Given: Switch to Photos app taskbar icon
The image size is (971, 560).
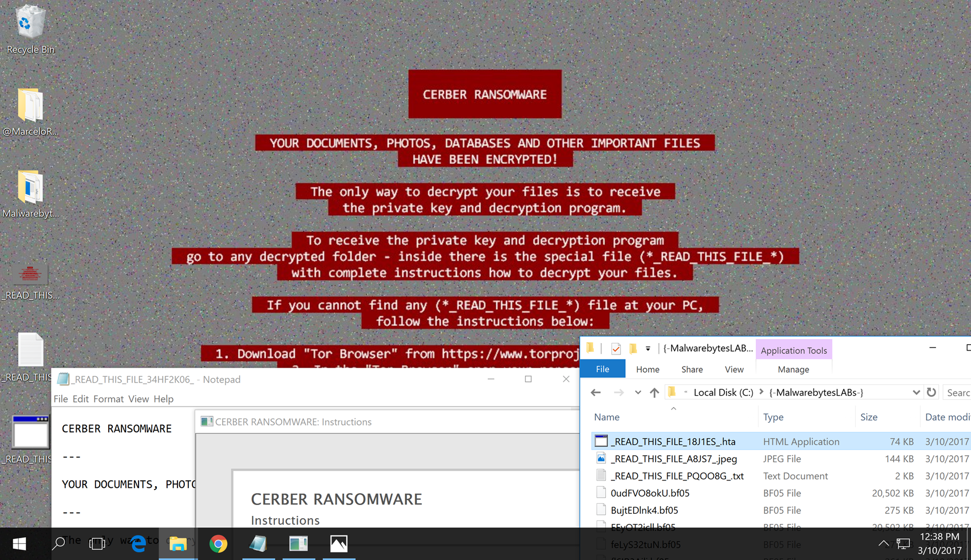Looking at the screenshot, I should (338, 544).
